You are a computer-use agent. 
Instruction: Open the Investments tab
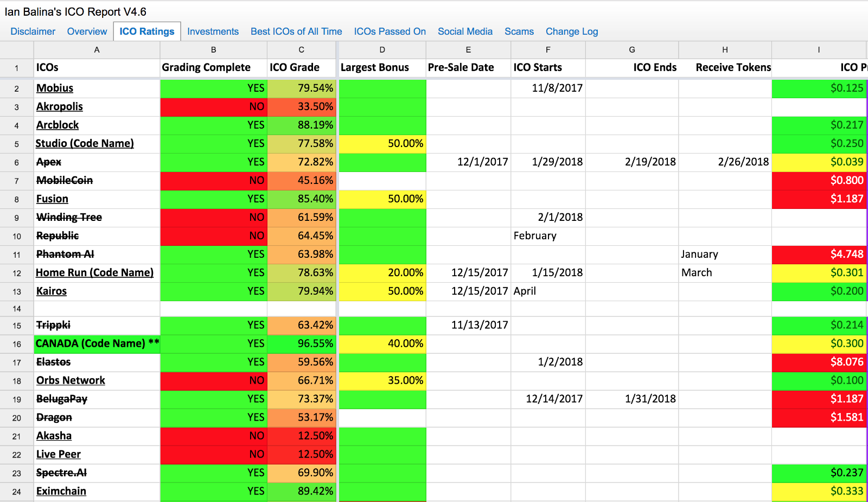(213, 31)
